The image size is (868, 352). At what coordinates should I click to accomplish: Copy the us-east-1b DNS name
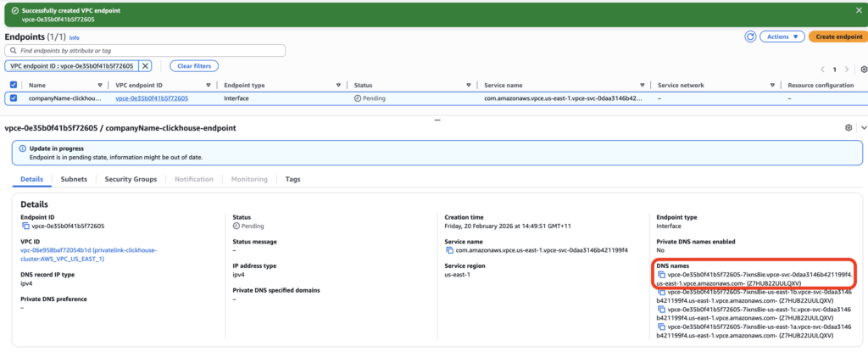[661, 292]
